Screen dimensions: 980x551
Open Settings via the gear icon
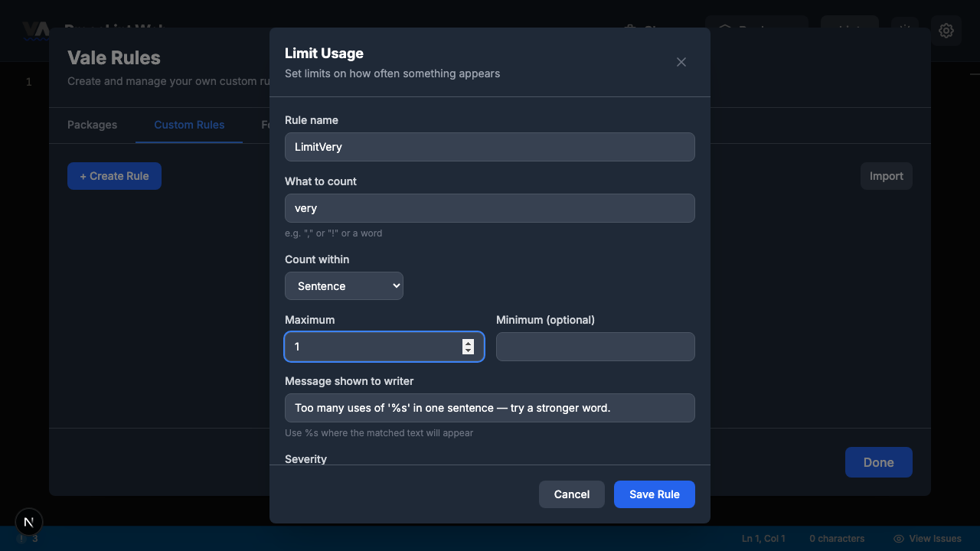[x=946, y=31]
